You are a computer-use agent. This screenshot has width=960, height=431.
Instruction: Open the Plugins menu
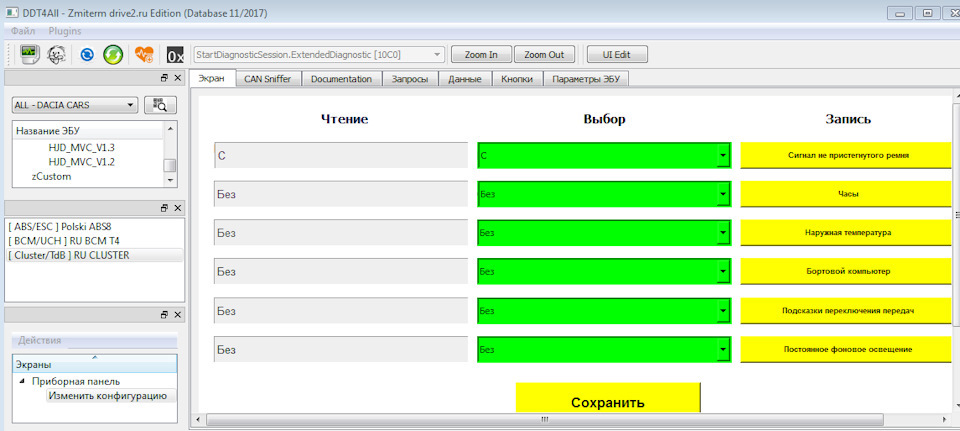pyautogui.click(x=65, y=31)
